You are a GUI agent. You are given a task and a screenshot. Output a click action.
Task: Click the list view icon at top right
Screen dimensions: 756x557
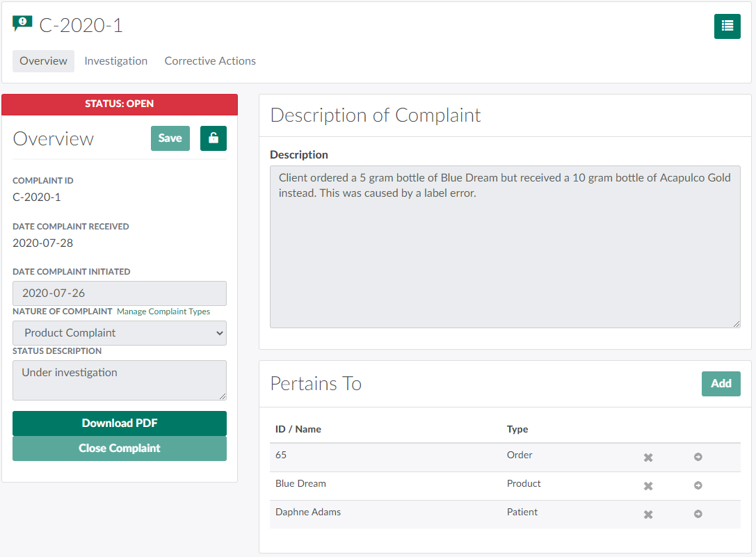click(727, 26)
